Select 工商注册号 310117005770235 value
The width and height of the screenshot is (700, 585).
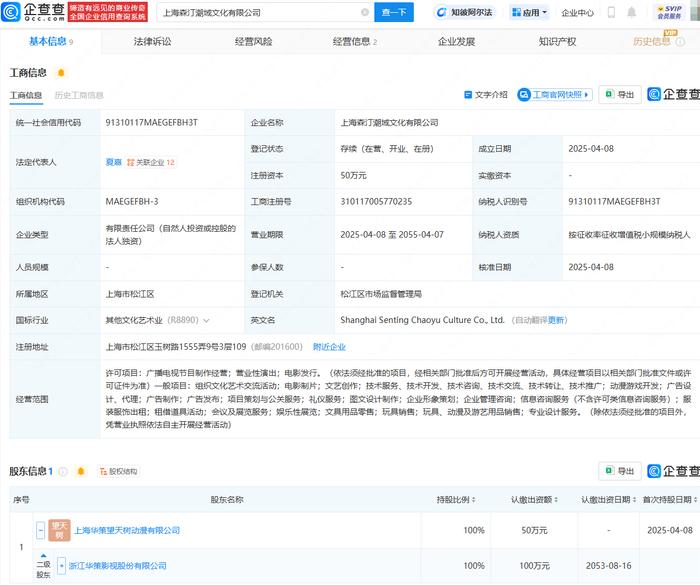376,201
